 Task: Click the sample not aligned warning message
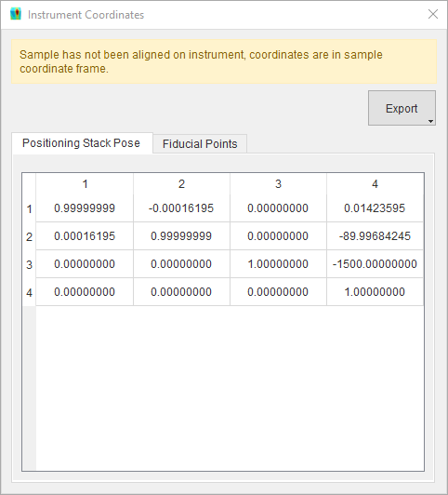(224, 61)
